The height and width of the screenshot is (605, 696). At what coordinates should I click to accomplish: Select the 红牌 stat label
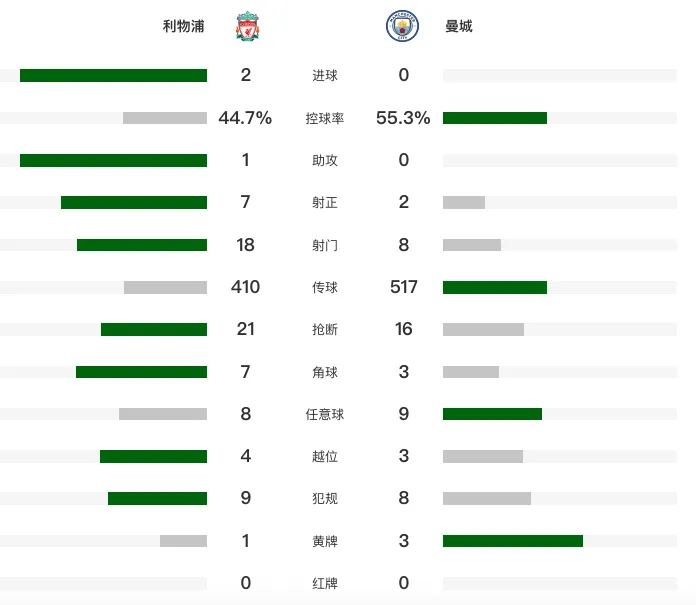point(324,583)
